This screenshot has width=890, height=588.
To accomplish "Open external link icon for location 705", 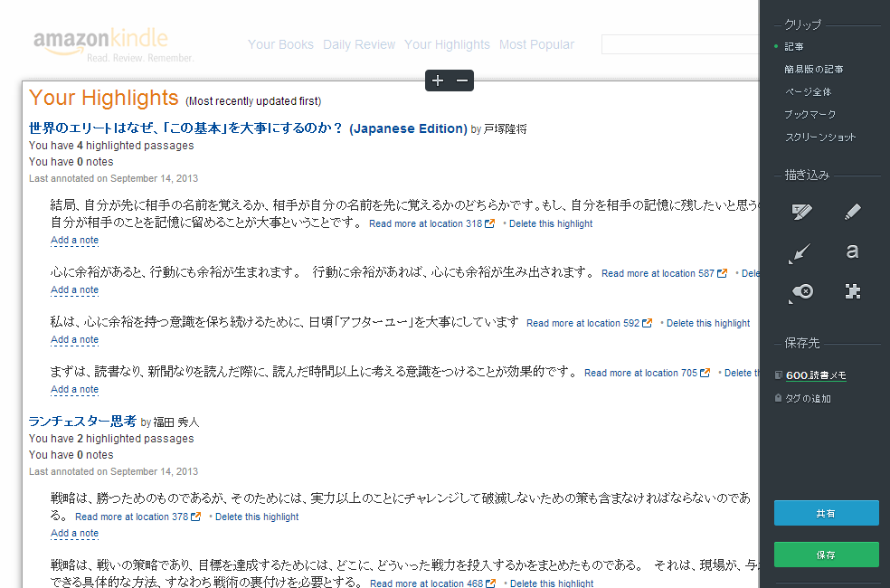I will pos(705,373).
